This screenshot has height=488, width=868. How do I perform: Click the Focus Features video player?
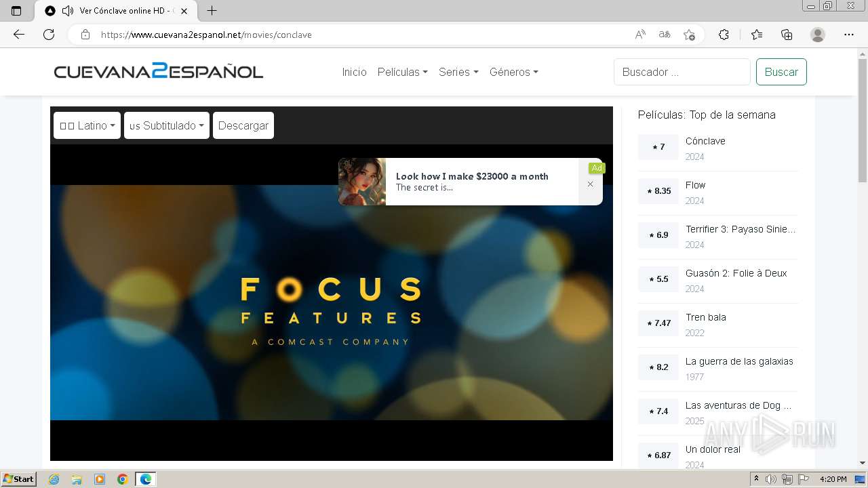pyautogui.click(x=332, y=302)
